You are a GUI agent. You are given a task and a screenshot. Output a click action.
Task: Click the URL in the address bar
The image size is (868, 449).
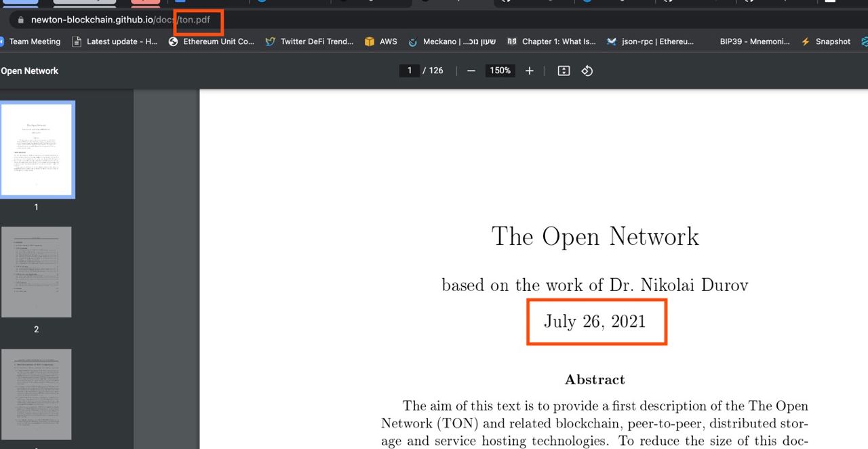click(121, 20)
